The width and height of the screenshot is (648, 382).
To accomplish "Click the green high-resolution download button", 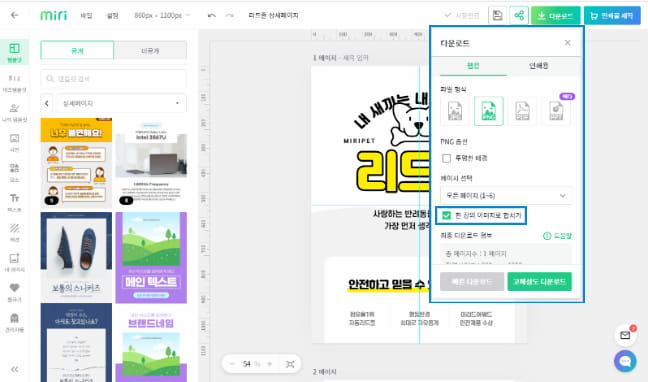I will pyautogui.click(x=539, y=282).
